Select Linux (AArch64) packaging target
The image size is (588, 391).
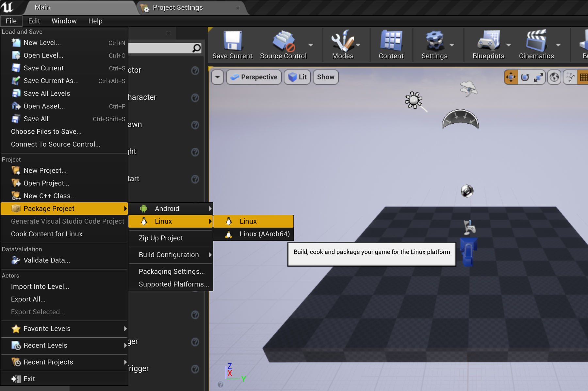point(253,234)
